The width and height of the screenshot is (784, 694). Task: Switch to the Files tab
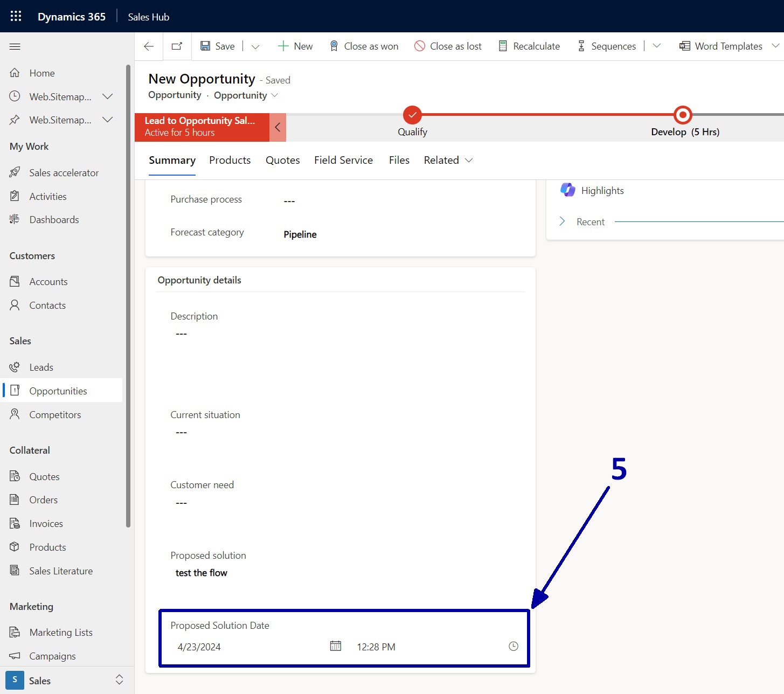point(399,160)
